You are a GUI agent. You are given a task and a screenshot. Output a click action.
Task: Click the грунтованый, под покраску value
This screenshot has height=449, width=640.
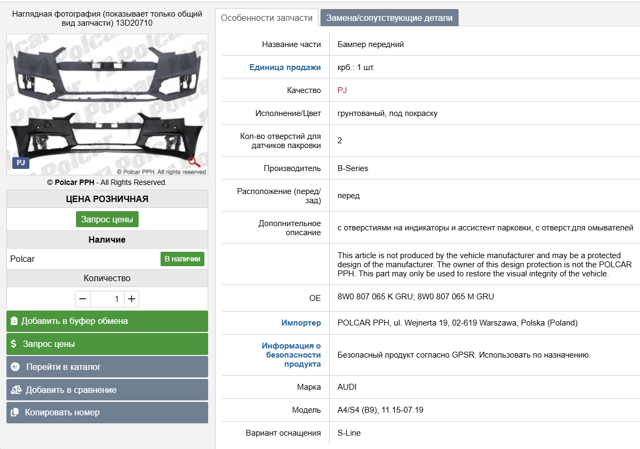click(387, 113)
